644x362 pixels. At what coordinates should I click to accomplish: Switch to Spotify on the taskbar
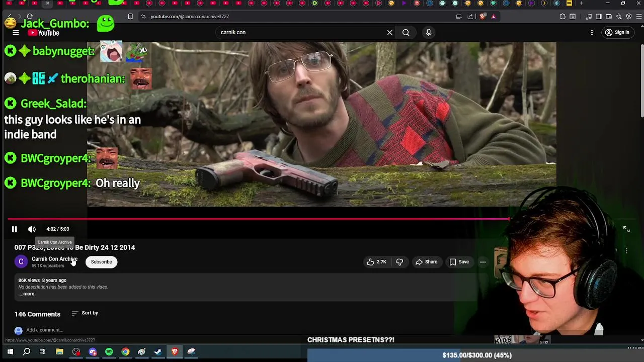109,352
